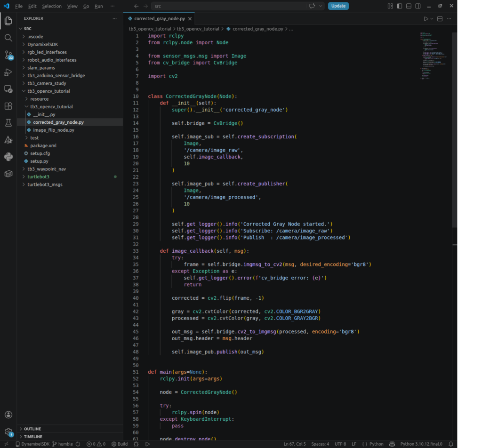Close the corrected_gray_node.py tab
The image size is (482, 448).
coord(190,19)
